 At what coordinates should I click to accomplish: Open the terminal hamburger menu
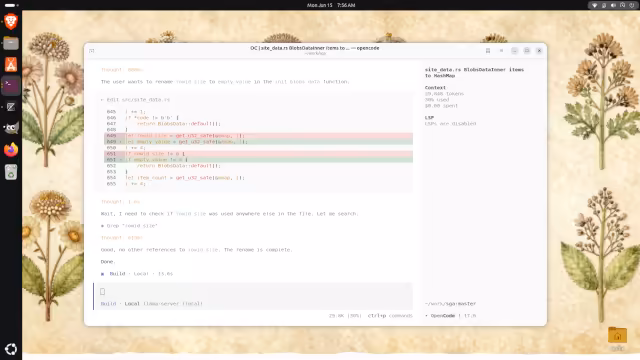point(501,51)
